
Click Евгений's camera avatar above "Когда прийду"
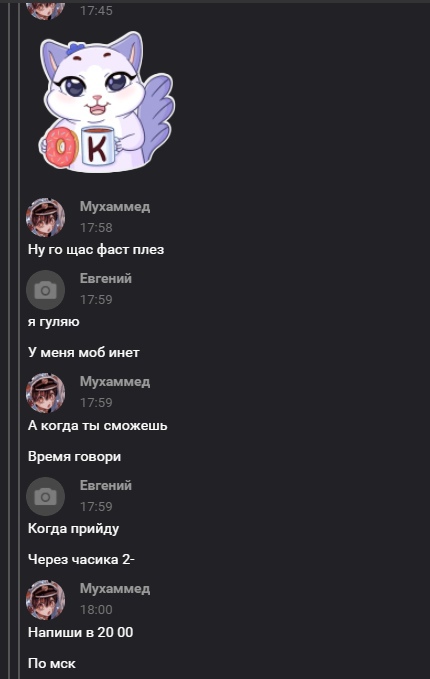coord(45,496)
